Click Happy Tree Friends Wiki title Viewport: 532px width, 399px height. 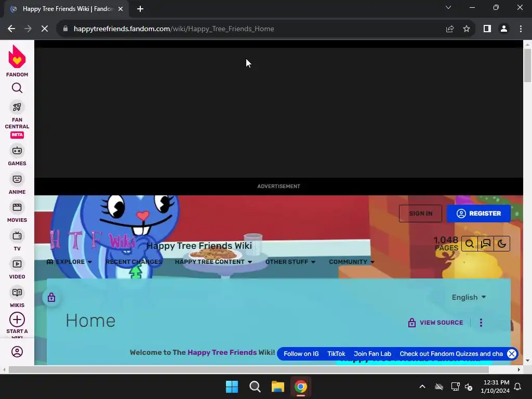199,246
